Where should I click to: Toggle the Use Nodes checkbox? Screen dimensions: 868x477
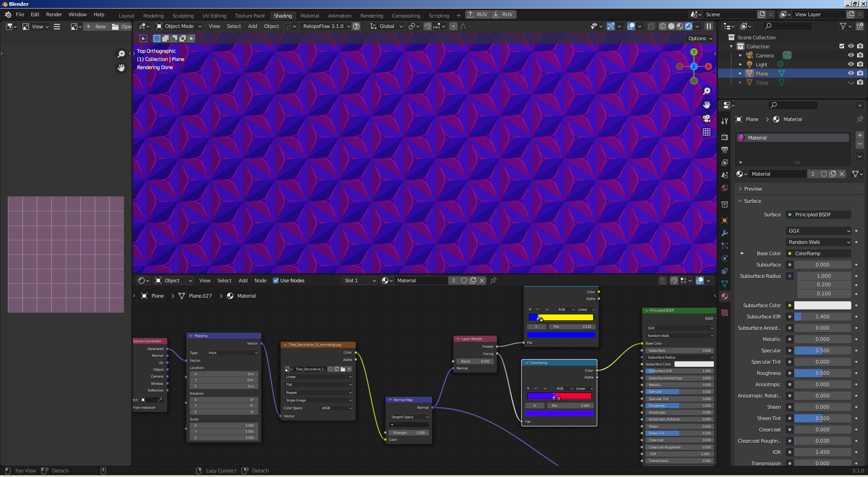(x=276, y=281)
